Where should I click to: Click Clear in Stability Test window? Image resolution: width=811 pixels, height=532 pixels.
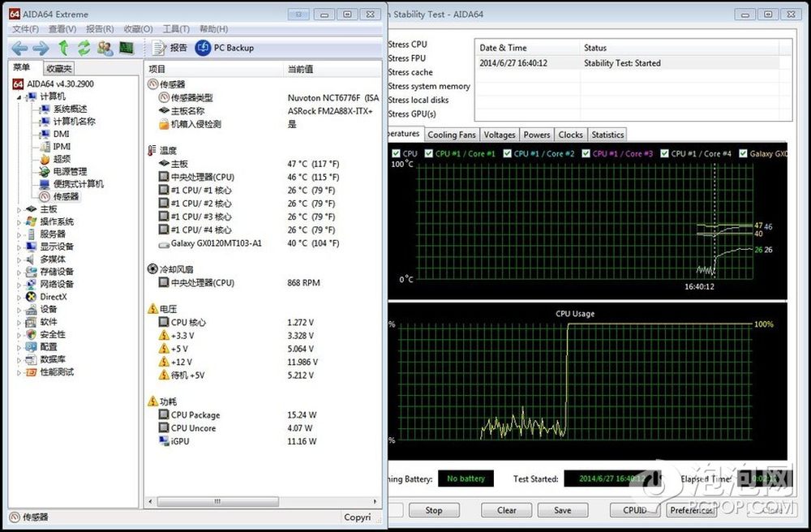coord(506,510)
